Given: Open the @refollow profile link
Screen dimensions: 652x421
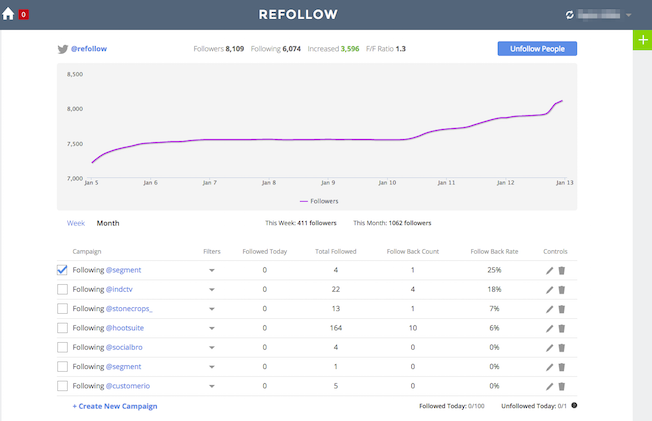Looking at the screenshot, I should 89,49.
